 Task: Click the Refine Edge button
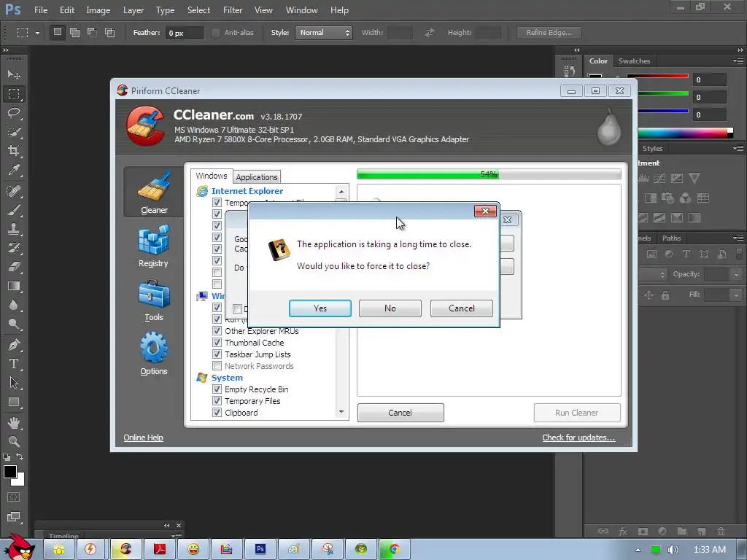click(x=549, y=32)
